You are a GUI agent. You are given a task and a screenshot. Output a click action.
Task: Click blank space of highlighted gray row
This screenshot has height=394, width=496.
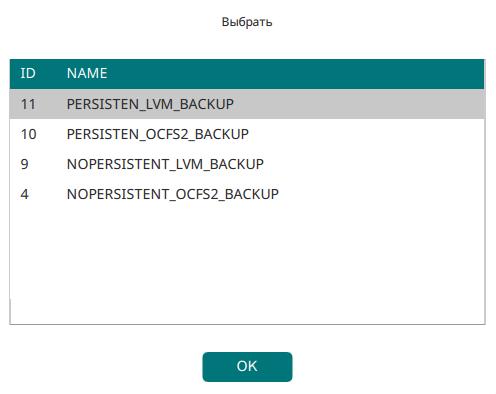point(360,104)
